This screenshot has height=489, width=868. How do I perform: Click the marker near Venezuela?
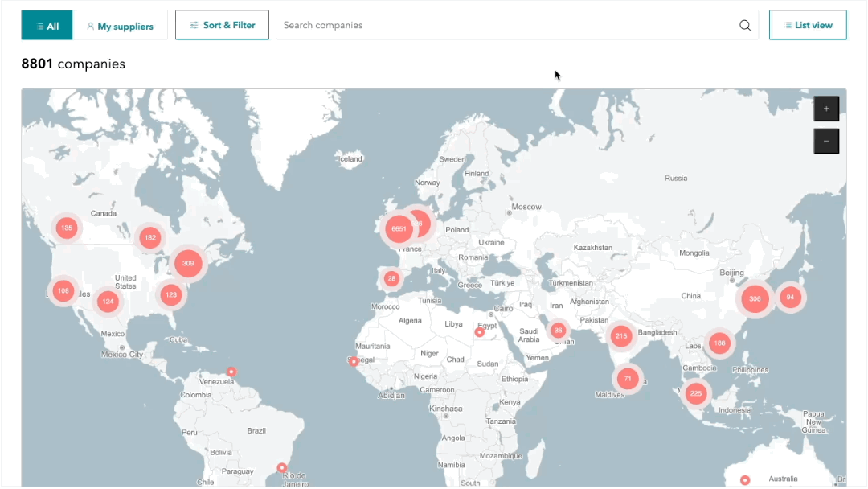(231, 372)
